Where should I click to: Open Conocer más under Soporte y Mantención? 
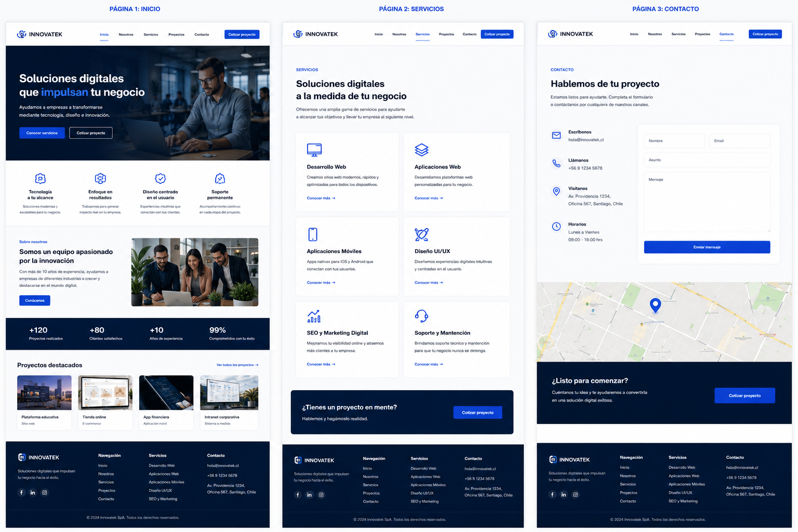pyautogui.click(x=429, y=364)
